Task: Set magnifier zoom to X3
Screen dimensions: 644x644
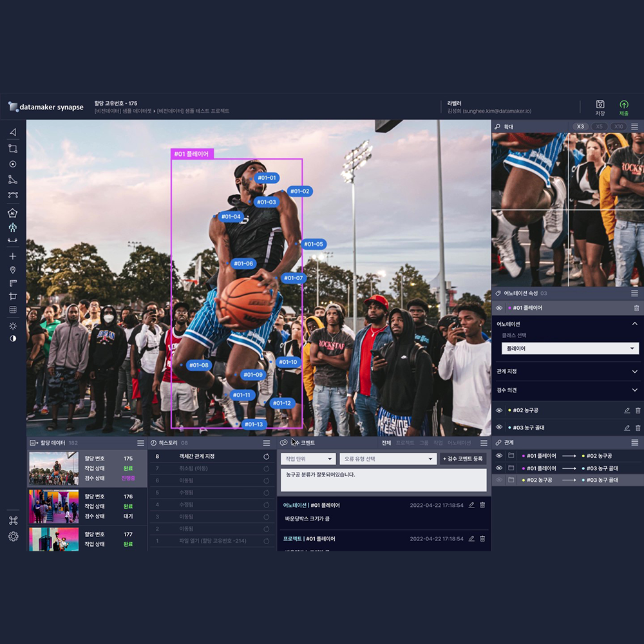Action: (580, 126)
